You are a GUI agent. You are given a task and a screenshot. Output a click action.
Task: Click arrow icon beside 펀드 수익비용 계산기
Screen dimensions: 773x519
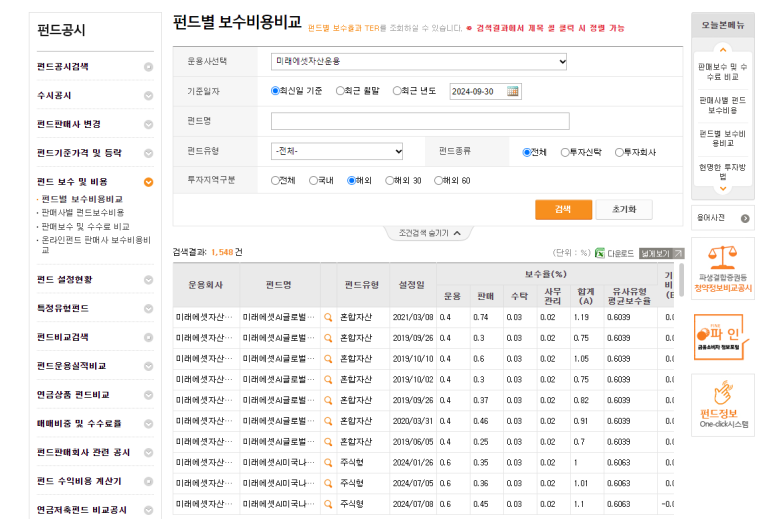(148, 481)
